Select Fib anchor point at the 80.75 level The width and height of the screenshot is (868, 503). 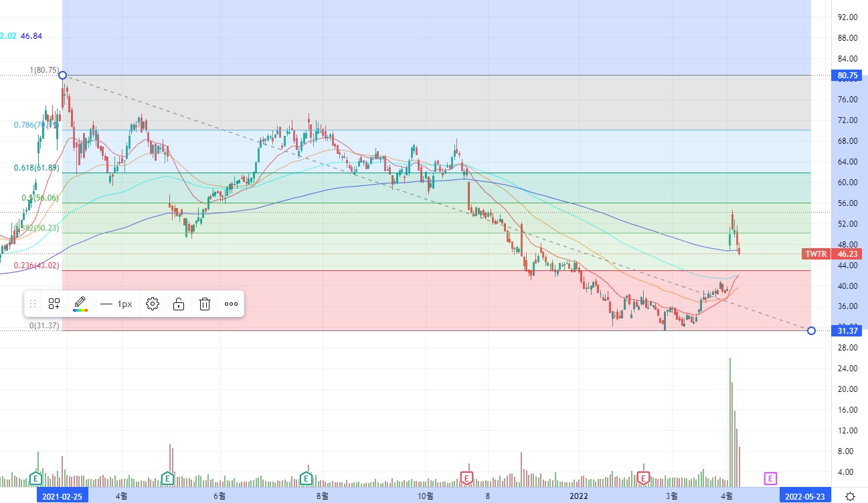pyautogui.click(x=62, y=75)
